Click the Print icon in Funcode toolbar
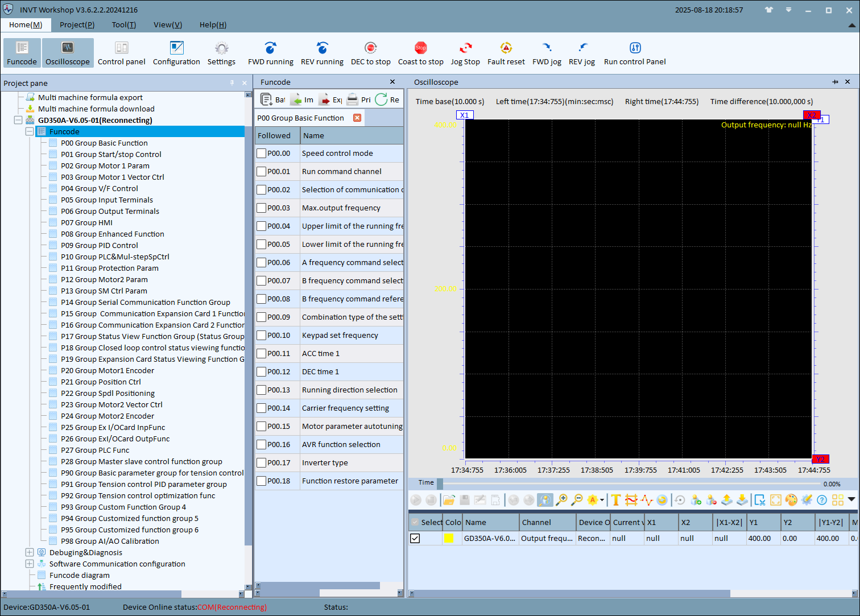This screenshot has height=616, width=860. pos(353,100)
